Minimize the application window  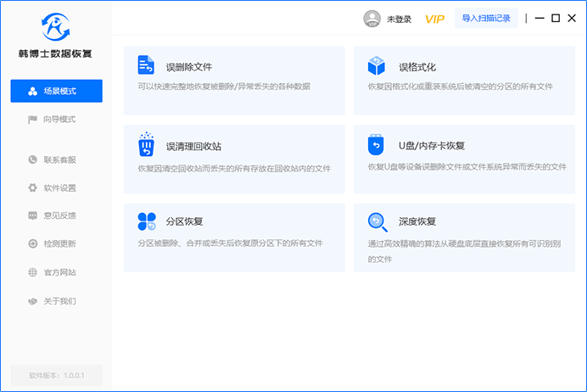pos(539,18)
